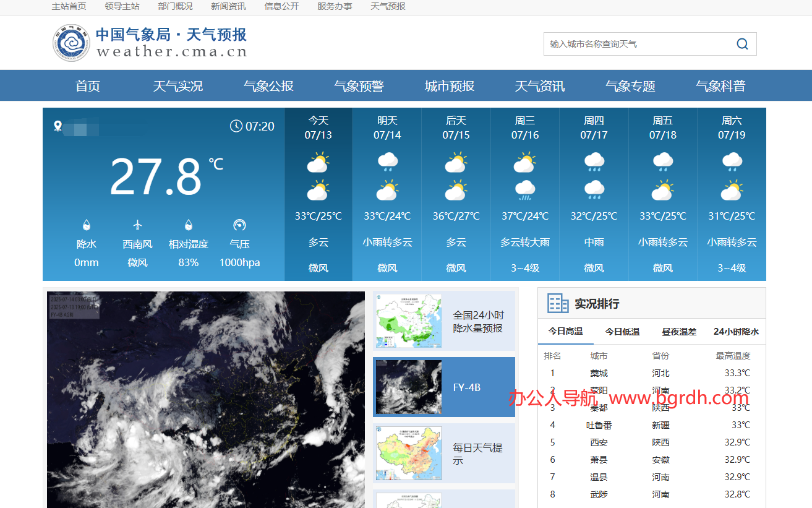The height and width of the screenshot is (508, 812).
Task: Click the 西南风 wind direction arrow icon
Action: 137,223
